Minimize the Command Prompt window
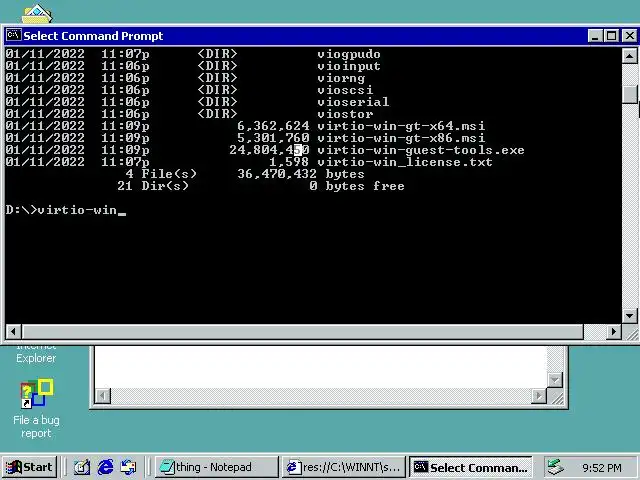 [x=596, y=36]
